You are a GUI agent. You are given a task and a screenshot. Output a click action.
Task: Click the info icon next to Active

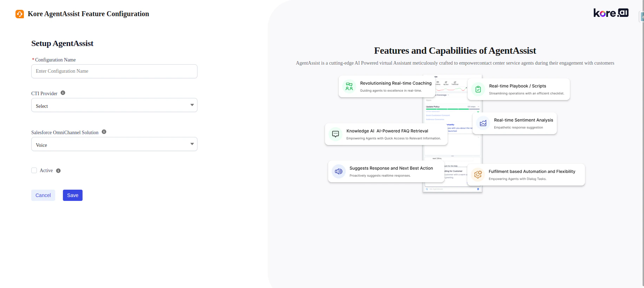58,170
